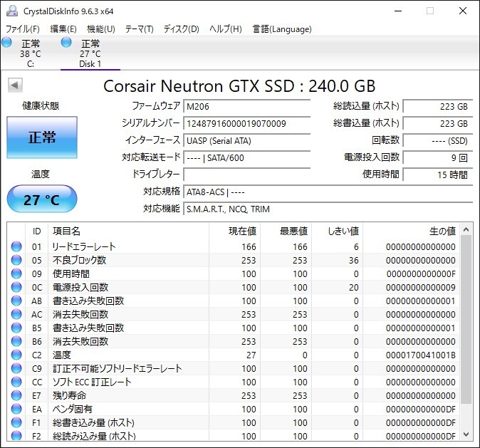This screenshot has width=480, height=448.
Task: Click status orb of row C2 温度
Action: click(16, 355)
